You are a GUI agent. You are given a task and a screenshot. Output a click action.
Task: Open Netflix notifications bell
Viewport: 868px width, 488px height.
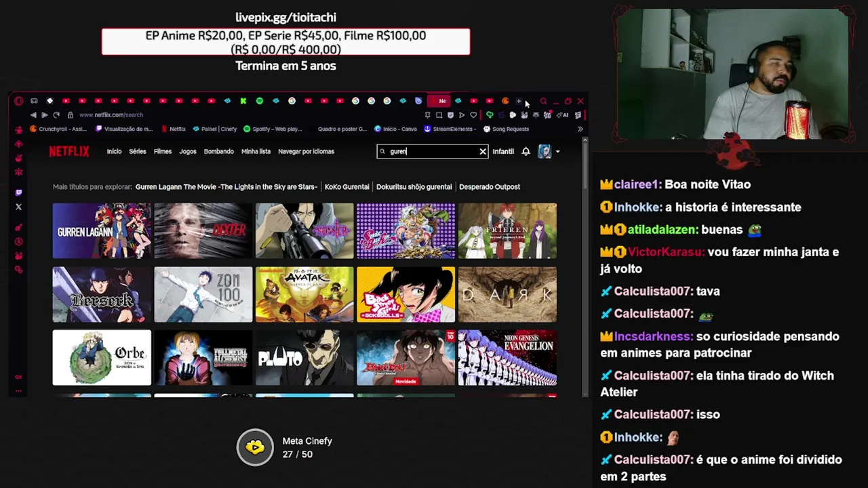pos(526,152)
